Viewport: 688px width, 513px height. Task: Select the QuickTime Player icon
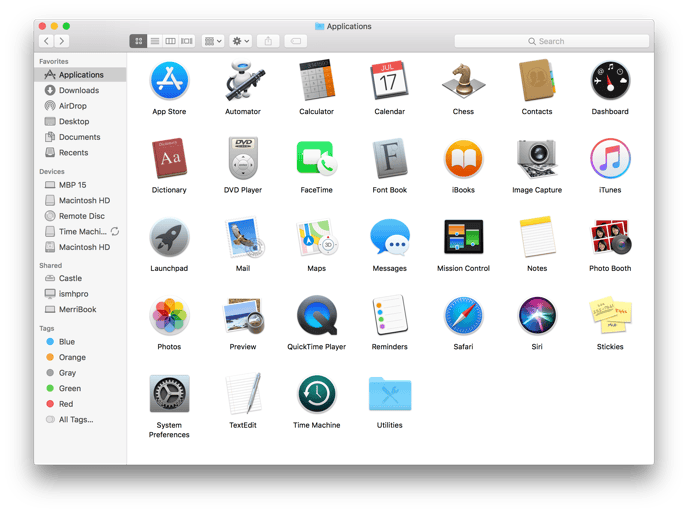(316, 316)
